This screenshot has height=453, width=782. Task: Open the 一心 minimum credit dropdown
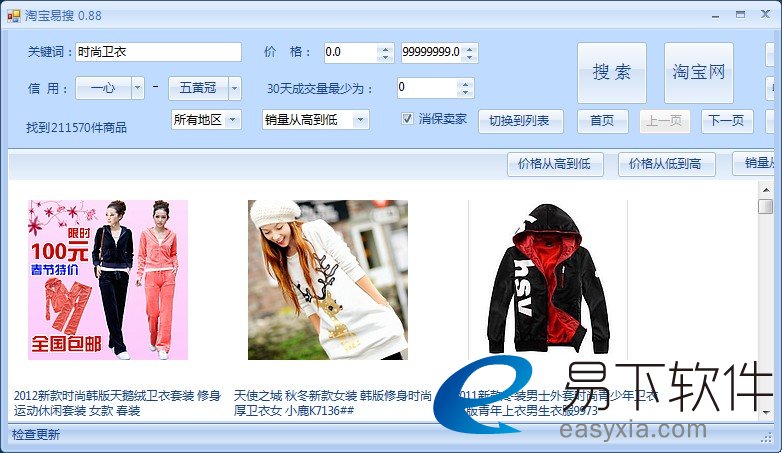coord(138,88)
